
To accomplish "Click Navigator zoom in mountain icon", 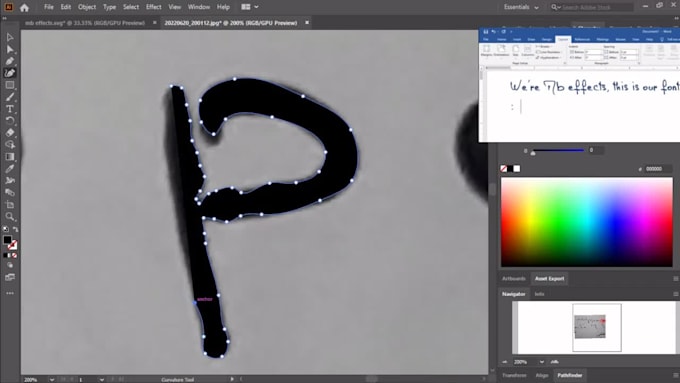I will tap(555, 362).
